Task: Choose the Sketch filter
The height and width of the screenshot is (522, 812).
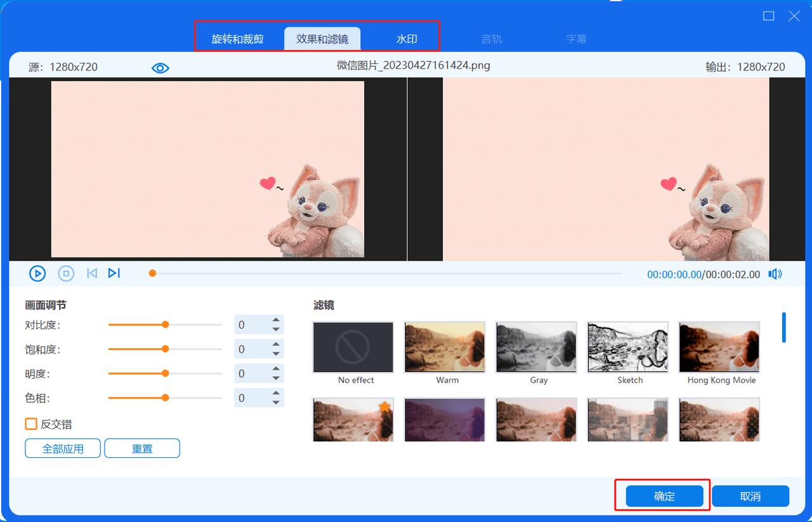Action: (627, 347)
